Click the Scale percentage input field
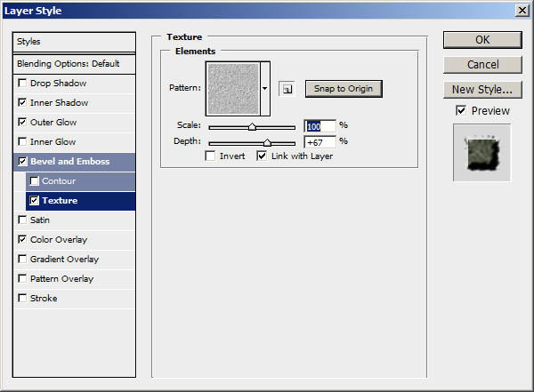 pos(320,126)
